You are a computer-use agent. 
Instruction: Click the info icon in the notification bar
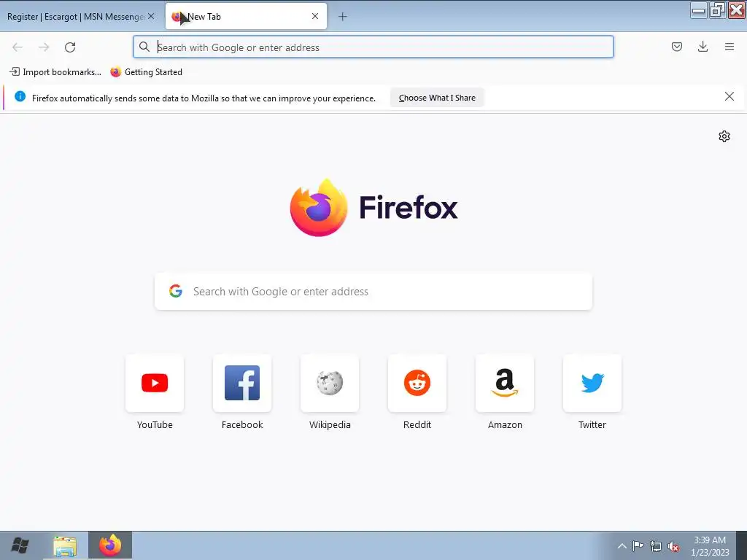coord(20,97)
